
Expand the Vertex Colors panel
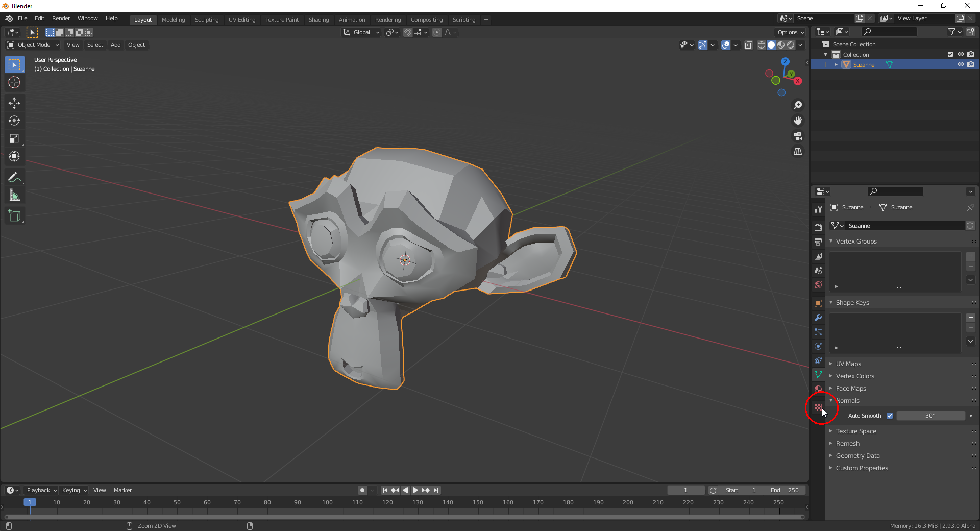point(855,376)
